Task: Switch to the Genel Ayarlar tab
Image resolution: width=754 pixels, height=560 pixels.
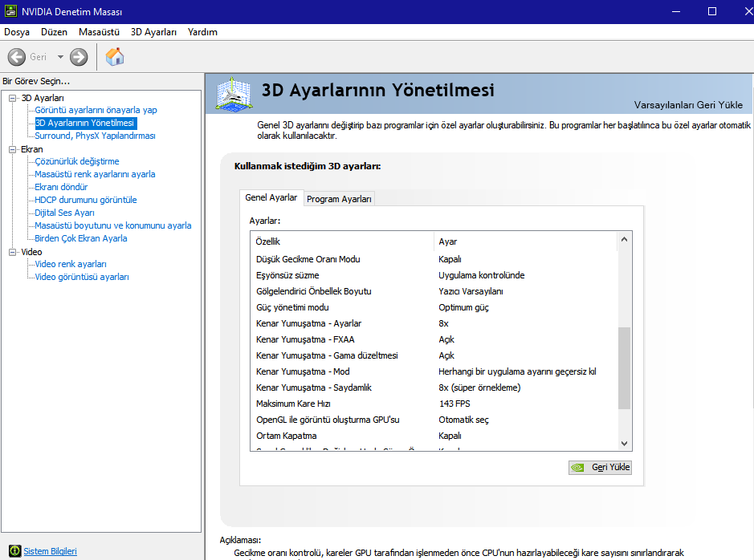Action: [x=271, y=197]
